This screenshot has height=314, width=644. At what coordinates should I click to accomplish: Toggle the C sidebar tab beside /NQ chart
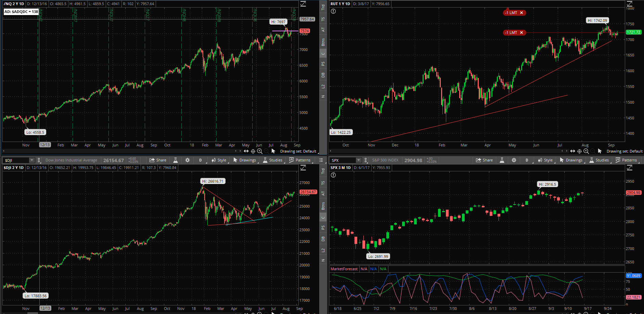click(323, 54)
